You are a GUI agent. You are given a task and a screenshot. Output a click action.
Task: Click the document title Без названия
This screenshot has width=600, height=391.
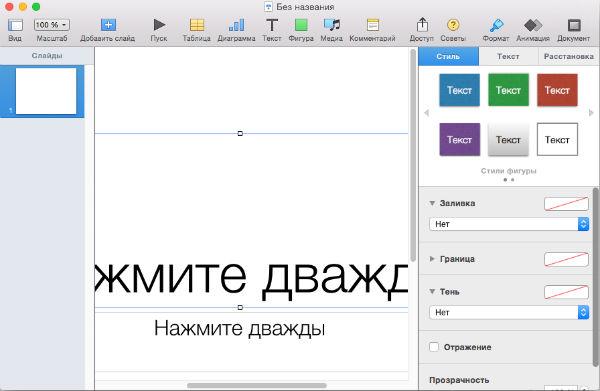click(305, 7)
